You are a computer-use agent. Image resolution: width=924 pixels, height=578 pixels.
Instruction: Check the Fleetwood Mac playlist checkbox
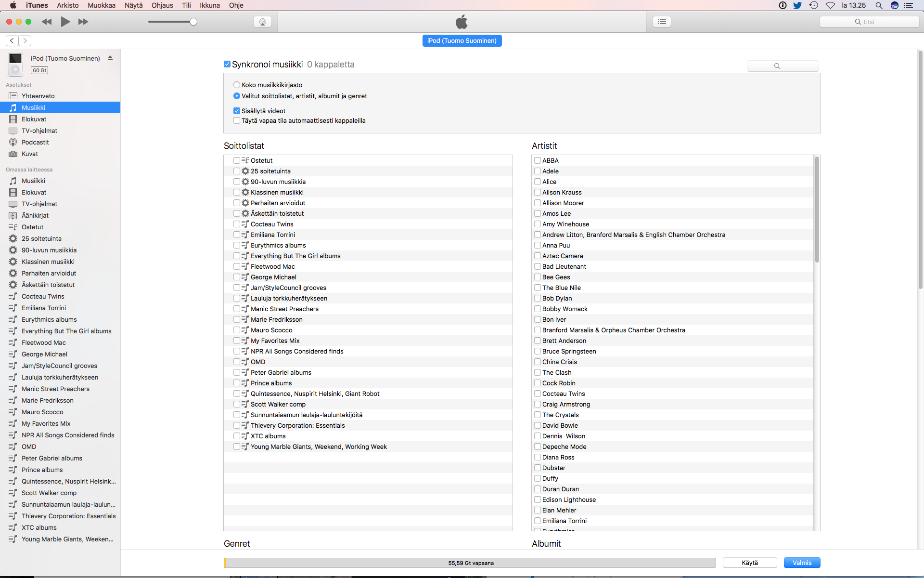(237, 266)
